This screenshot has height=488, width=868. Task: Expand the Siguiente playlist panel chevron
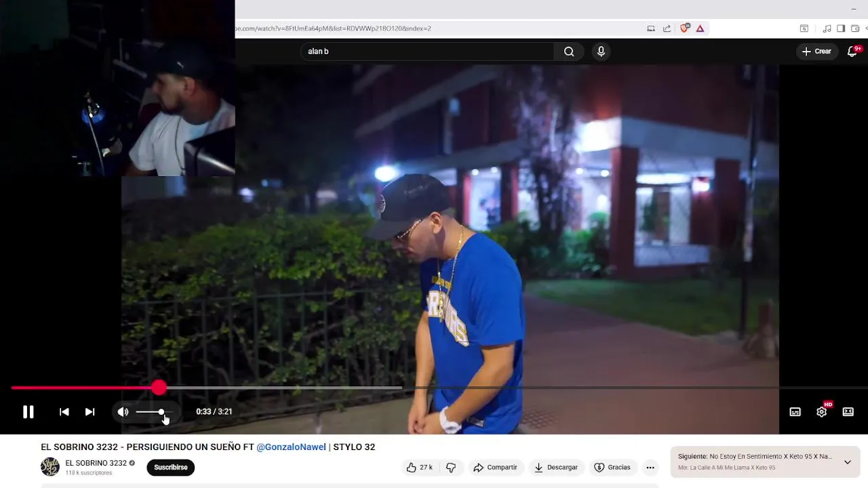click(x=847, y=462)
